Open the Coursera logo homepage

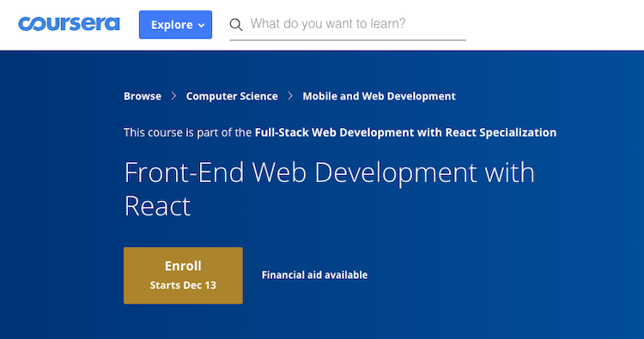pyautogui.click(x=69, y=24)
